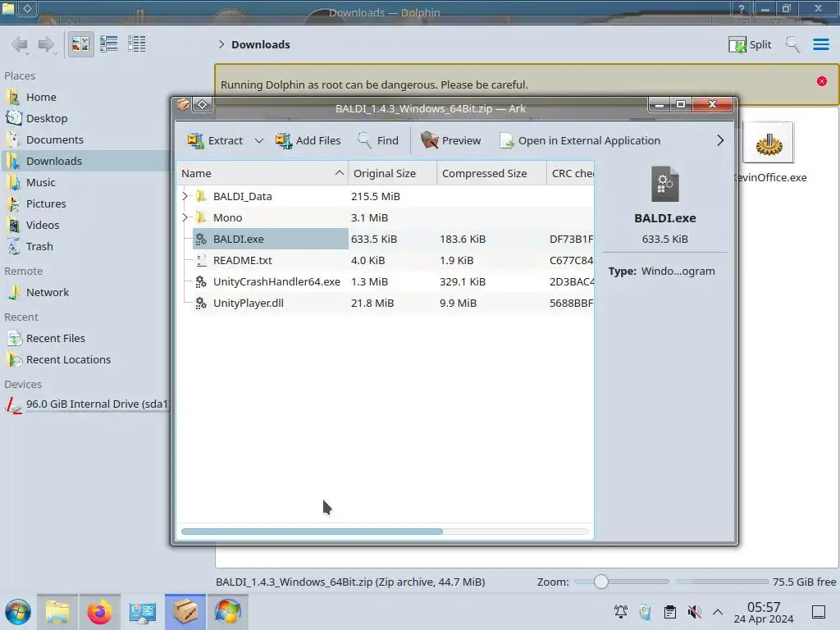Viewport: 840px width, 630px height.
Task: Open the Start menu button
Action: (18, 612)
